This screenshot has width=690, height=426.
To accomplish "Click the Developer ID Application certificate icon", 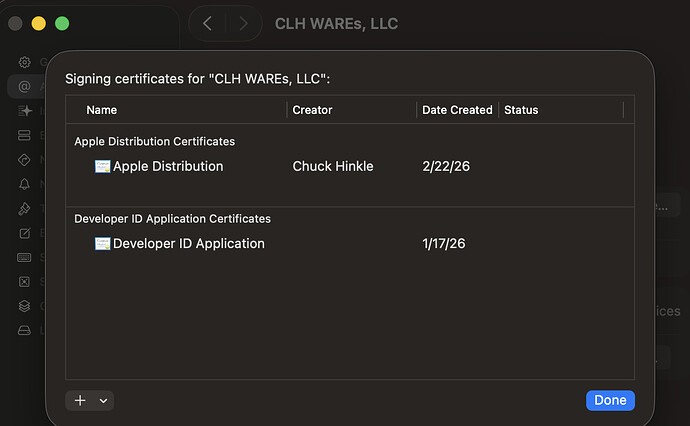I will tap(102, 243).
